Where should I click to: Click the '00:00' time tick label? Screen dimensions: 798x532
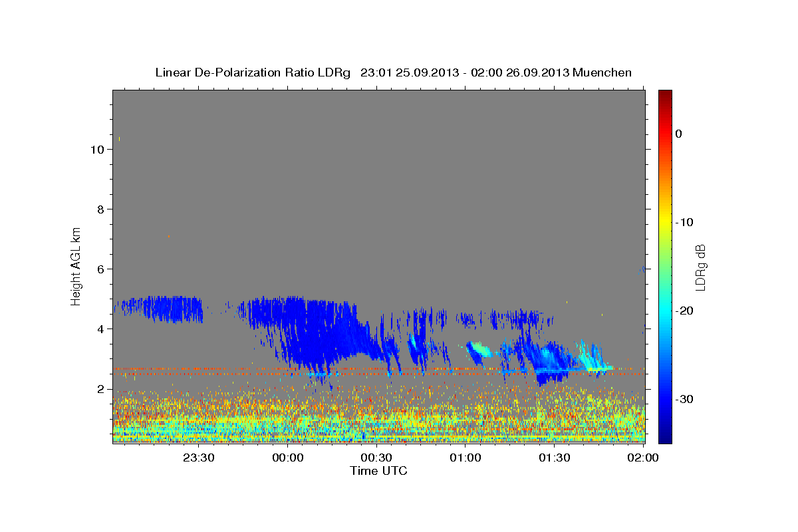(x=287, y=458)
